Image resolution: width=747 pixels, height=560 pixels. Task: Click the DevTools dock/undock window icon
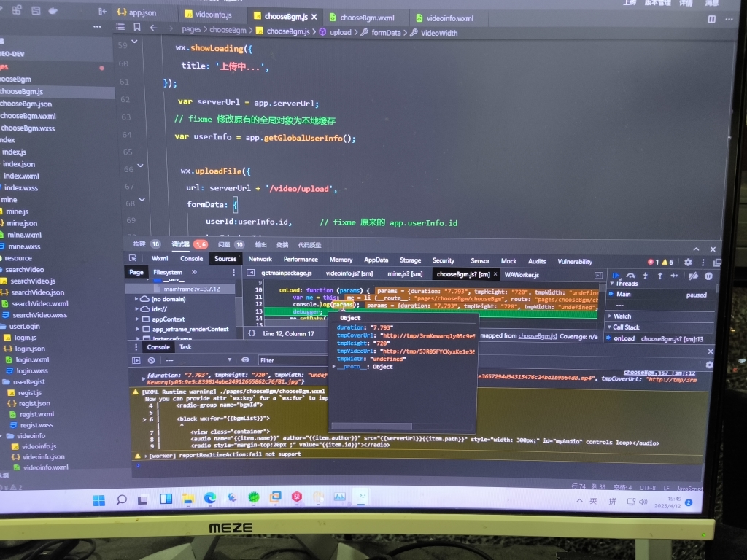point(717,262)
